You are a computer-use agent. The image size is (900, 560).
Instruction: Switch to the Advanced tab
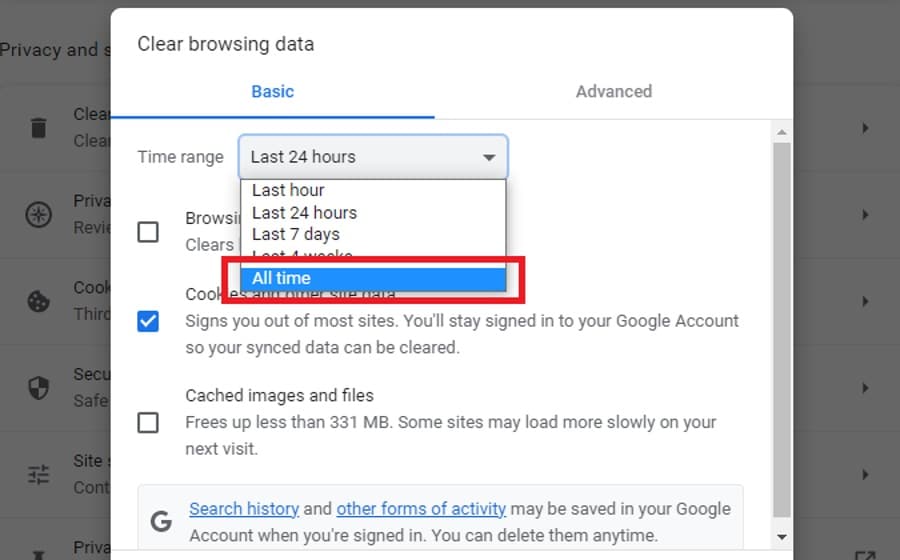[x=613, y=92]
